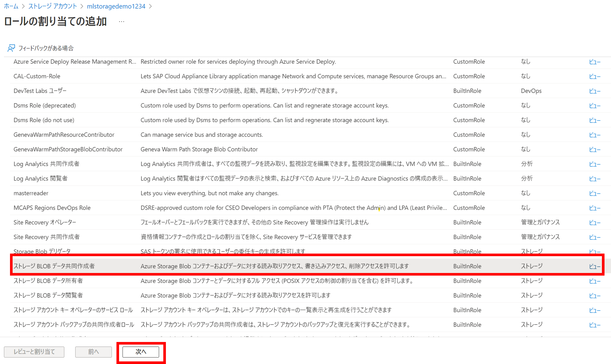Open ビュー for the Log Analytics 閲覧者 role

pos(595,179)
